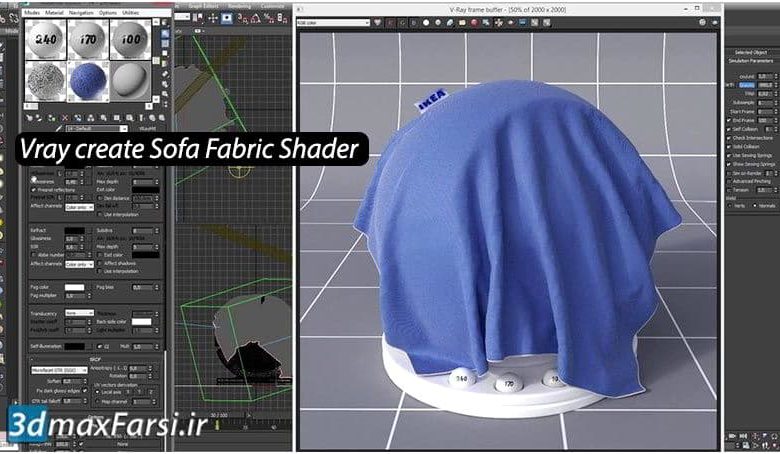
Task: Toggle the Use Sewing Springs checkbox
Action: (x=729, y=156)
